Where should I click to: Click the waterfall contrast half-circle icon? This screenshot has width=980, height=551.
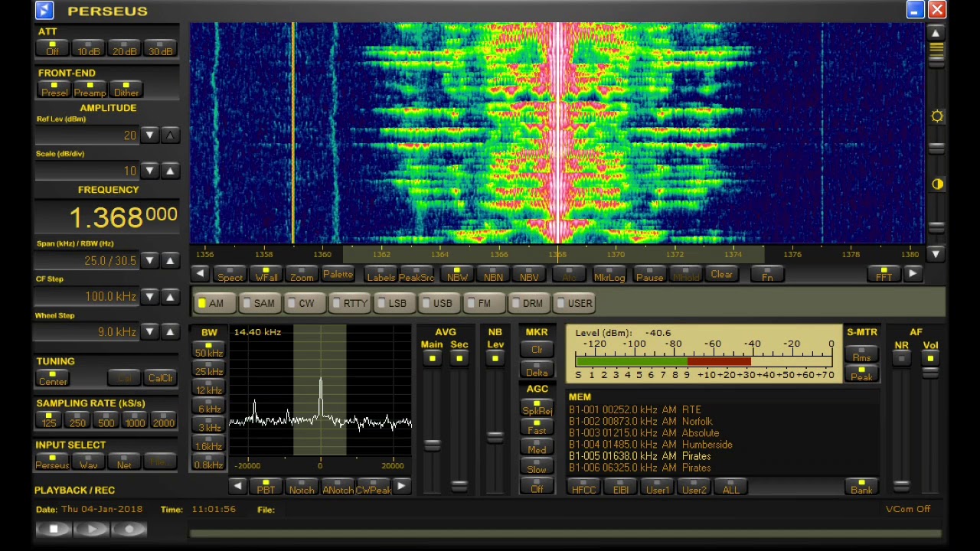[x=937, y=184]
